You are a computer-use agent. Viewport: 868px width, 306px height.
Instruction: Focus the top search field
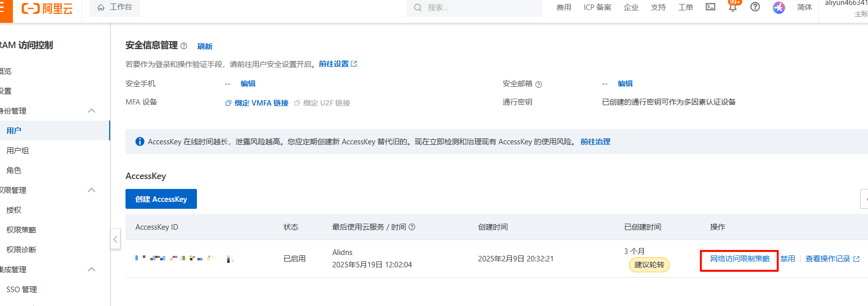(474, 7)
